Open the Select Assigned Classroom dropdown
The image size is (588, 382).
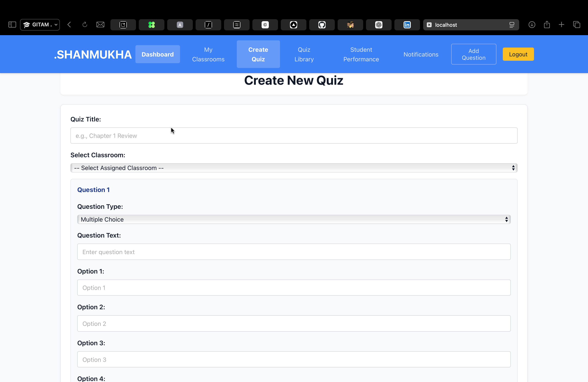(294, 168)
